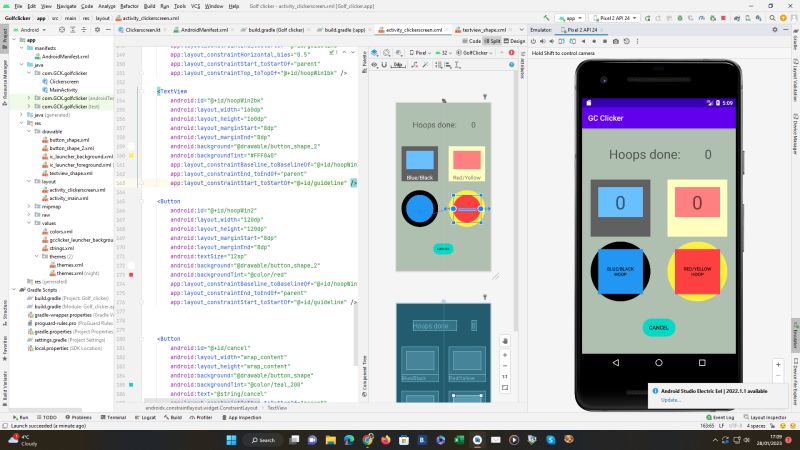The width and height of the screenshot is (800, 450).
Task: Open Pixel 2 API 24 device dropdown
Action: pyautogui.click(x=614, y=18)
